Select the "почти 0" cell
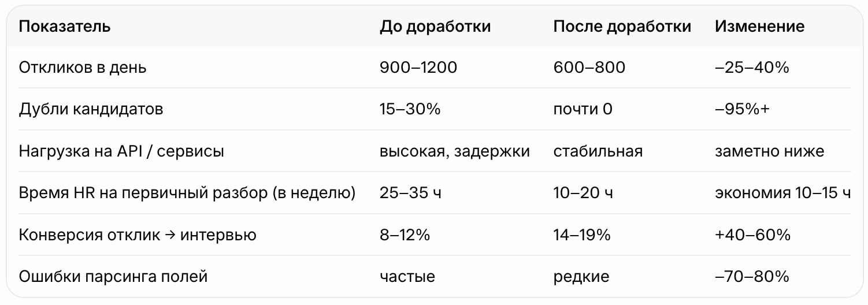The image size is (868, 305). [x=583, y=109]
